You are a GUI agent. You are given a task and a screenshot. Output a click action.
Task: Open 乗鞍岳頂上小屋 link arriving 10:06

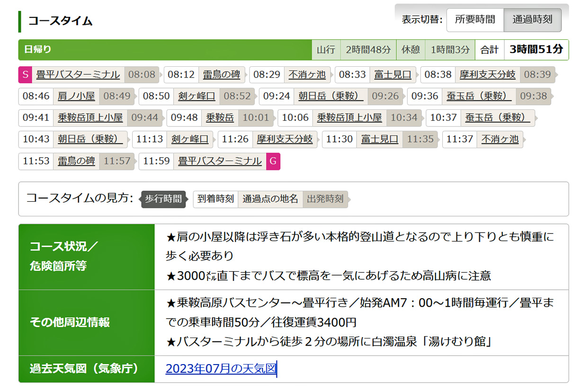pos(349,118)
